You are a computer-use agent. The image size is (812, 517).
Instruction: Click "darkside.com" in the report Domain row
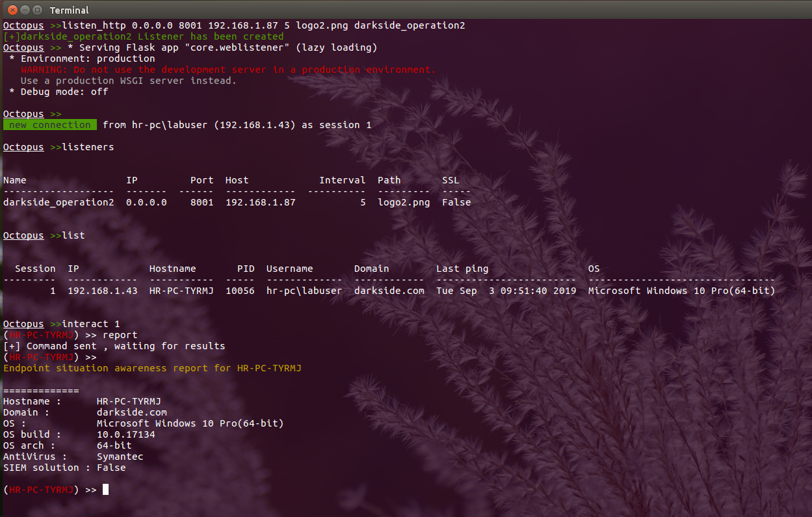(x=132, y=412)
